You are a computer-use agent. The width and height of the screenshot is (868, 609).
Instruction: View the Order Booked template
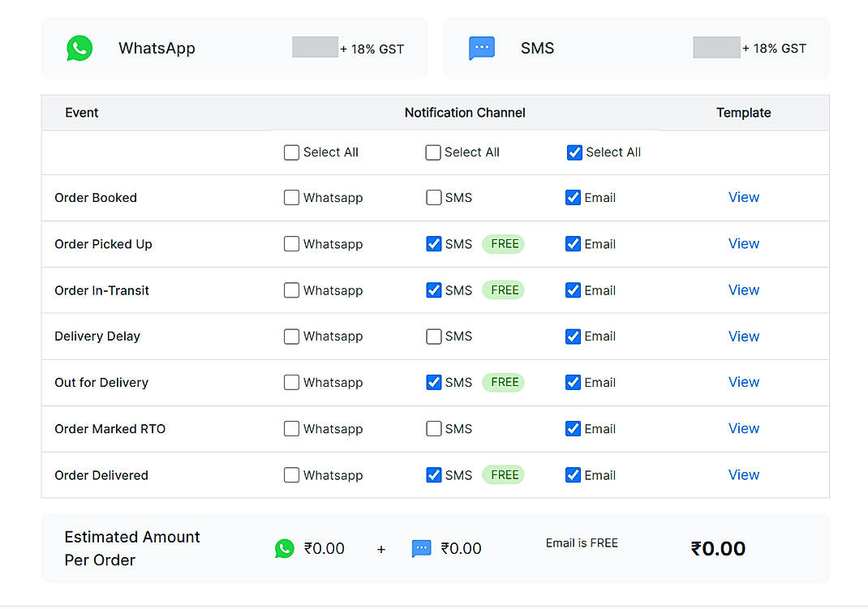coord(743,198)
